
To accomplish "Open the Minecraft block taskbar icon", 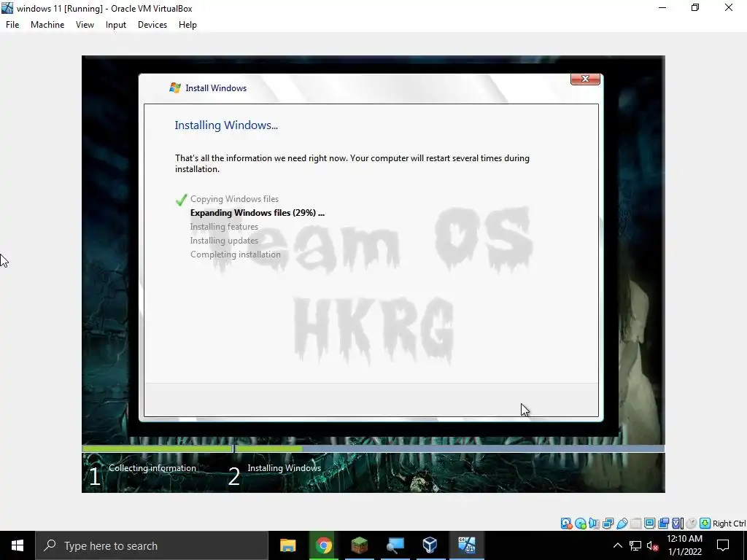I will 359,545.
